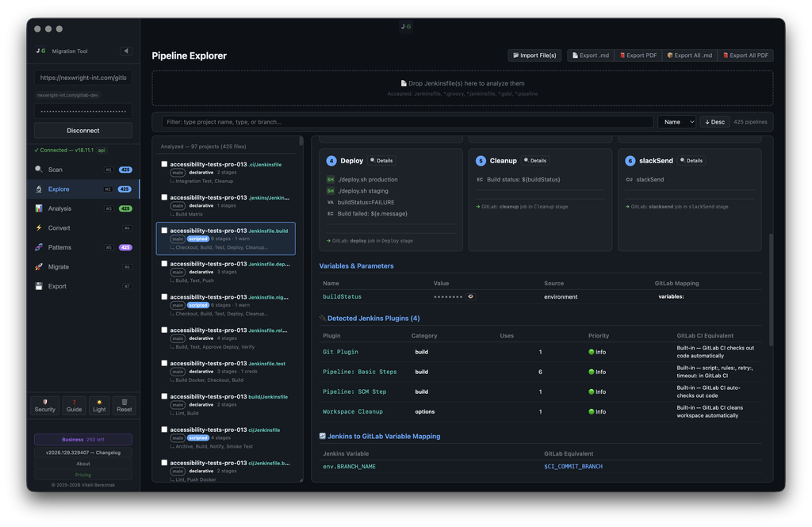The width and height of the screenshot is (812, 527).
Task: Select checkbox for .jenkins/Jenkin... pipeline
Action: [164, 197]
